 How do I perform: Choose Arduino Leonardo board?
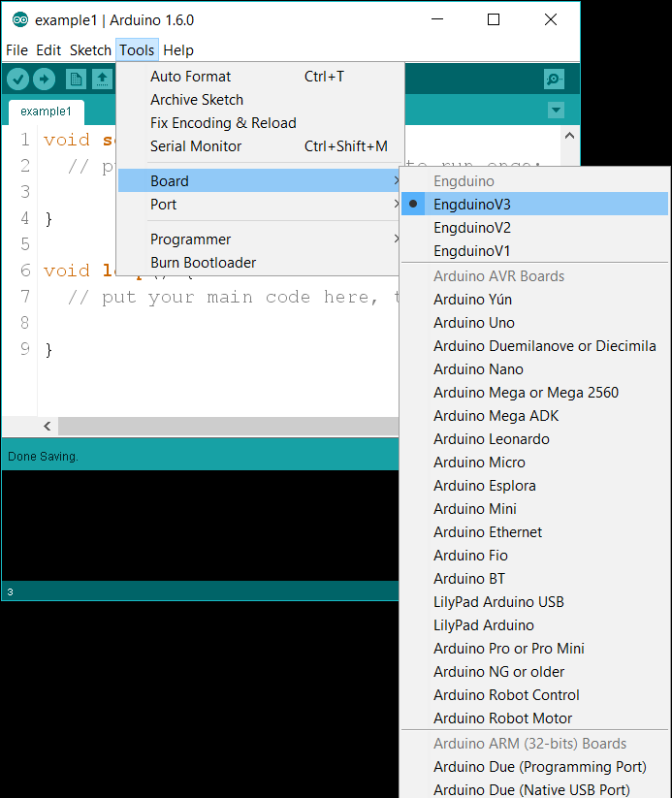pos(534,439)
